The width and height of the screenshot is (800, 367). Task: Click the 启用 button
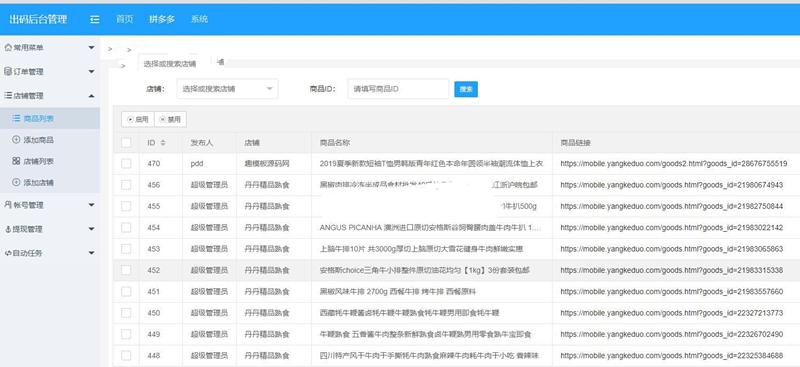coord(138,119)
